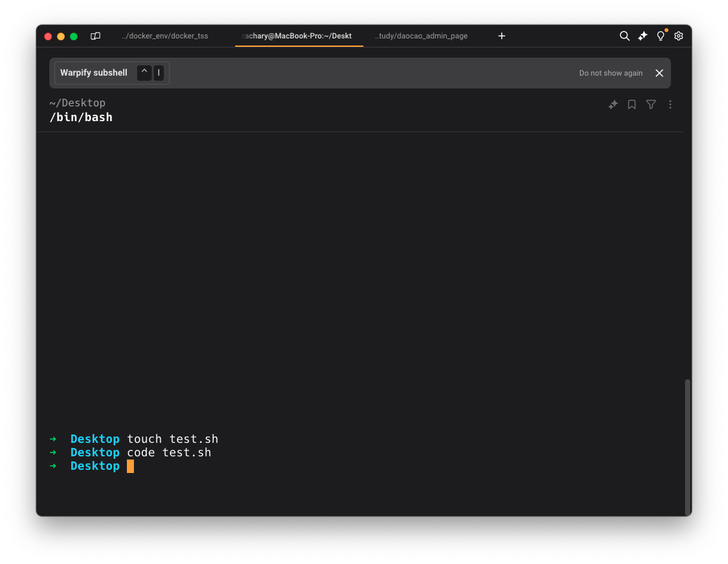Viewport: 728px width, 564px height.
Task: Click the "Do not show again" link
Action: click(611, 73)
